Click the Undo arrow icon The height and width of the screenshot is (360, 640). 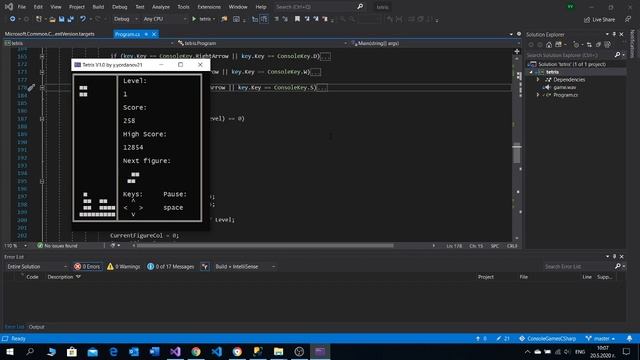[x=83, y=19]
